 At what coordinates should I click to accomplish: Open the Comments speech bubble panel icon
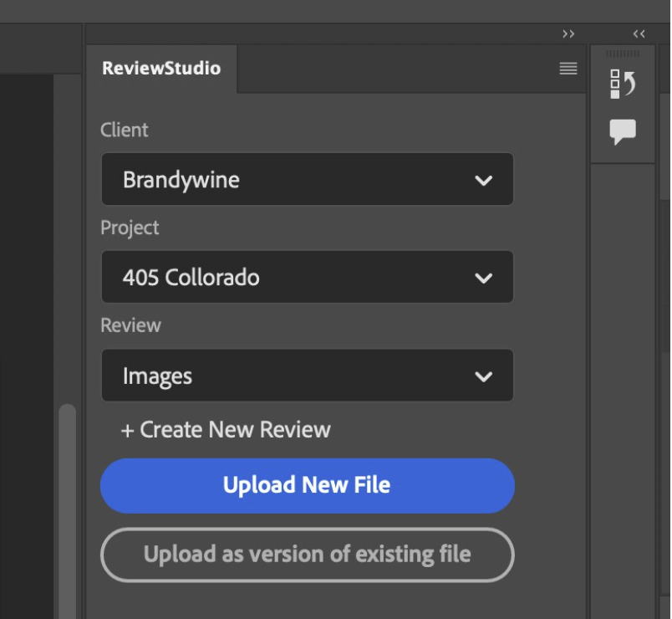coord(623,131)
